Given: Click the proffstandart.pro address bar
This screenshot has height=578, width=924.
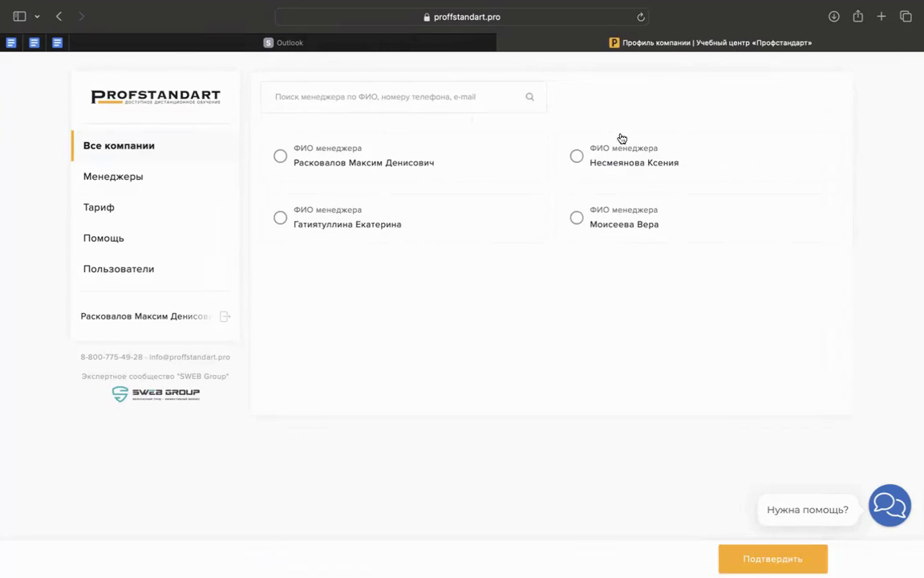Looking at the screenshot, I should coord(461,17).
